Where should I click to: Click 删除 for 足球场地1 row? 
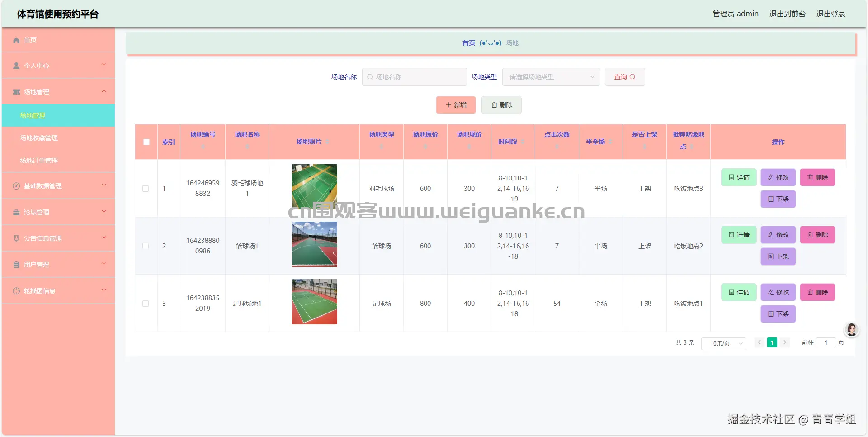(817, 292)
